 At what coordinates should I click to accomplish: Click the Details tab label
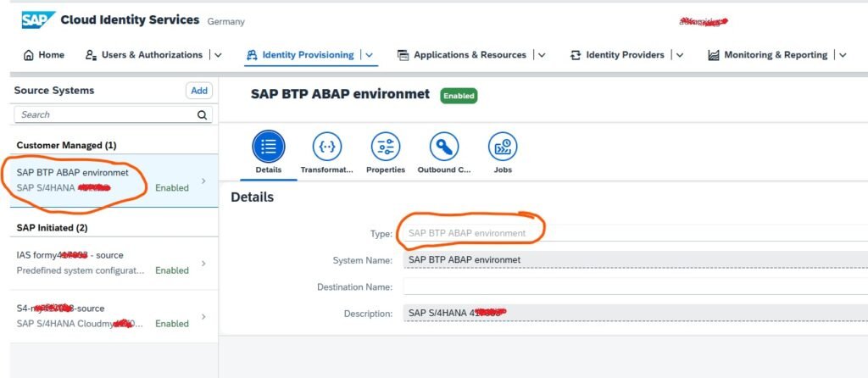click(x=269, y=170)
